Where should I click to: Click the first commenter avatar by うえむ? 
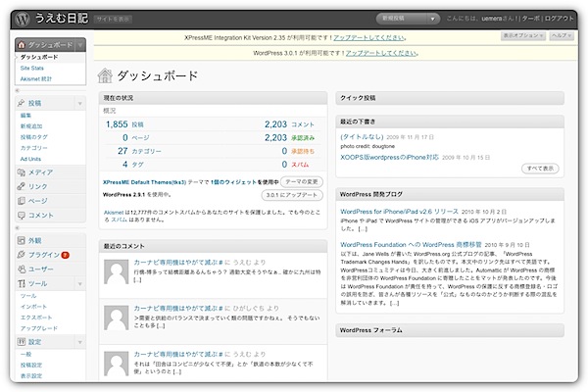point(117,272)
